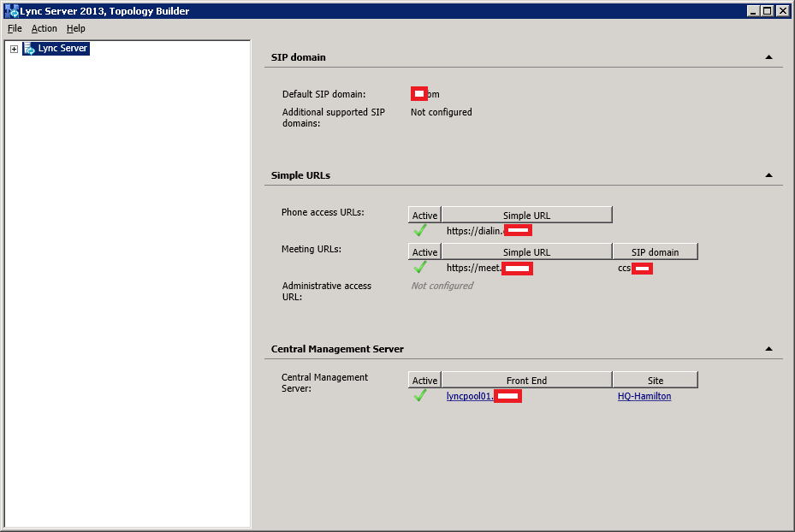This screenshot has height=532, width=795.
Task: Click the Active header for Meeting URLs
Action: pos(424,251)
